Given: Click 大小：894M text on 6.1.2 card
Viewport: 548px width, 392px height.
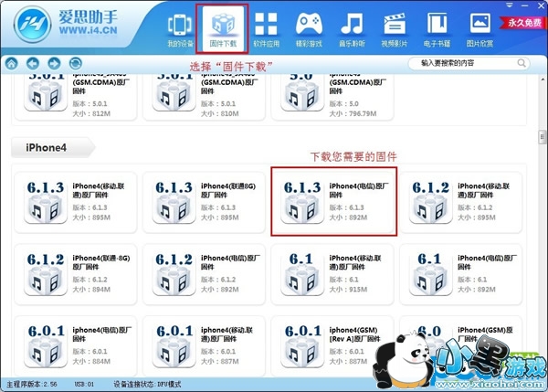Looking at the screenshot, I should [x=91, y=290].
